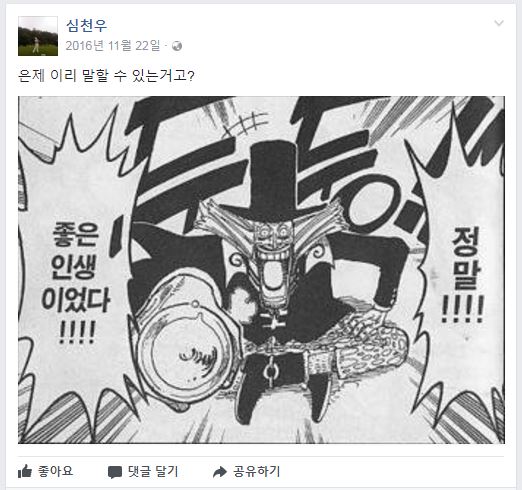Open the post options chevron menu
Image resolution: width=522 pixels, height=490 pixels.
(x=499, y=23)
